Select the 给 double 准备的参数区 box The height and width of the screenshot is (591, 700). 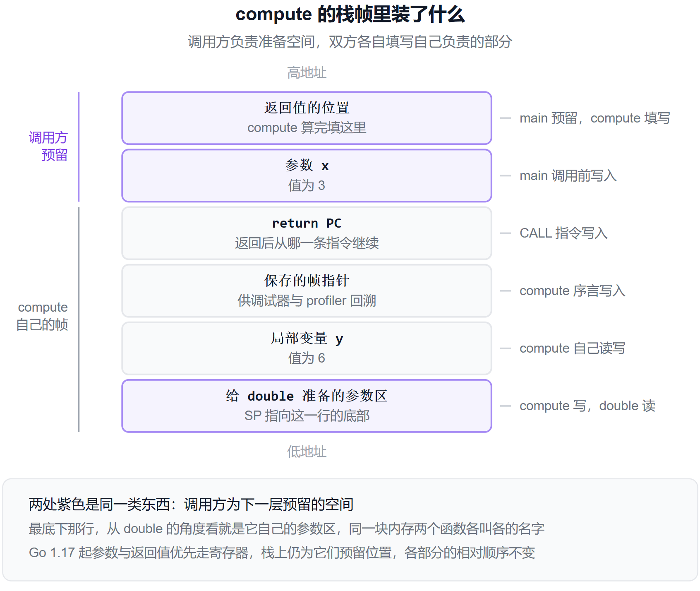pos(307,406)
